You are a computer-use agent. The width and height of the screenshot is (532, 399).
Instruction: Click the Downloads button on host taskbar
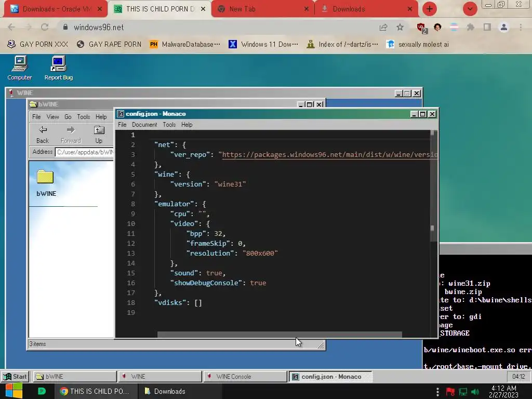(180, 391)
